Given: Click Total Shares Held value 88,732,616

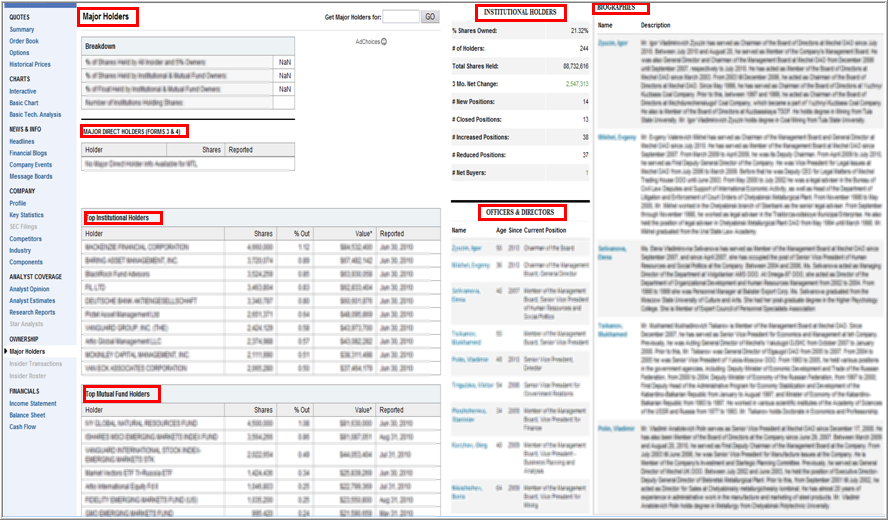Looking at the screenshot, I should [x=575, y=66].
